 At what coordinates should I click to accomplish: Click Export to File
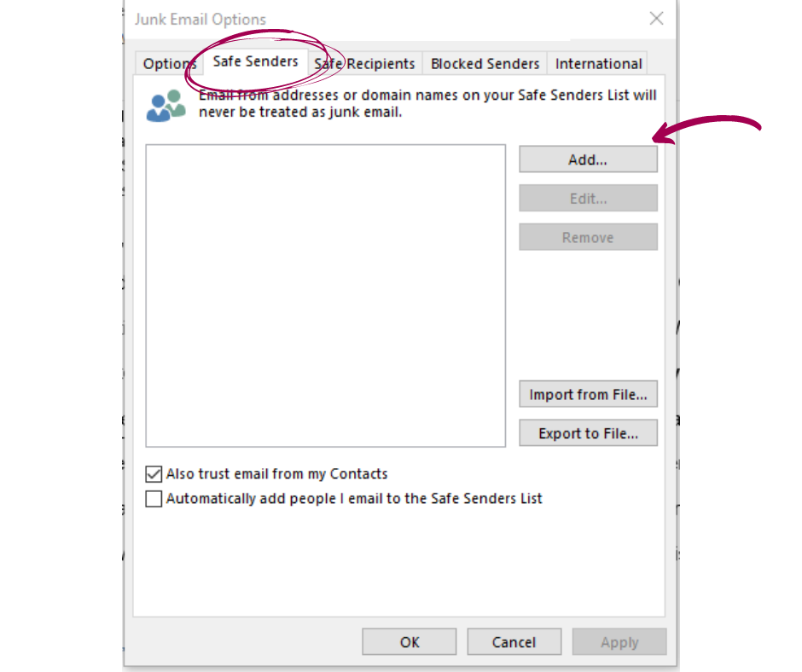pos(588,432)
